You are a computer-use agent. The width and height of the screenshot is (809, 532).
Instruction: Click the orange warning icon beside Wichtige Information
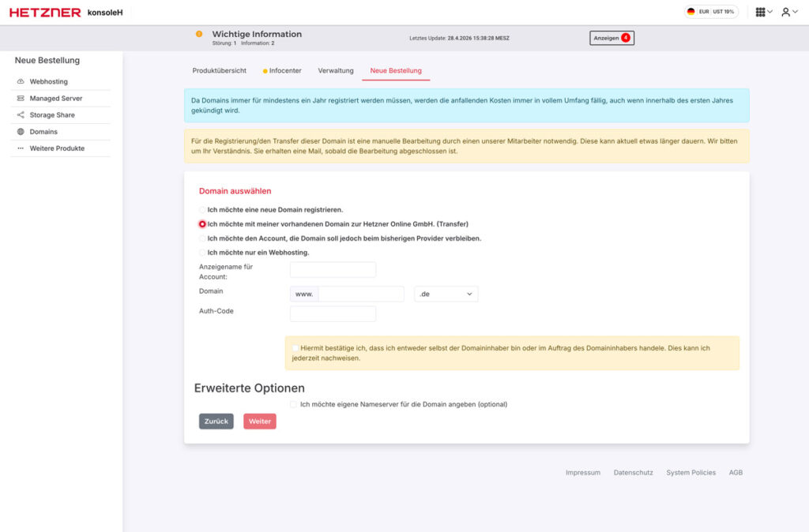click(x=199, y=34)
